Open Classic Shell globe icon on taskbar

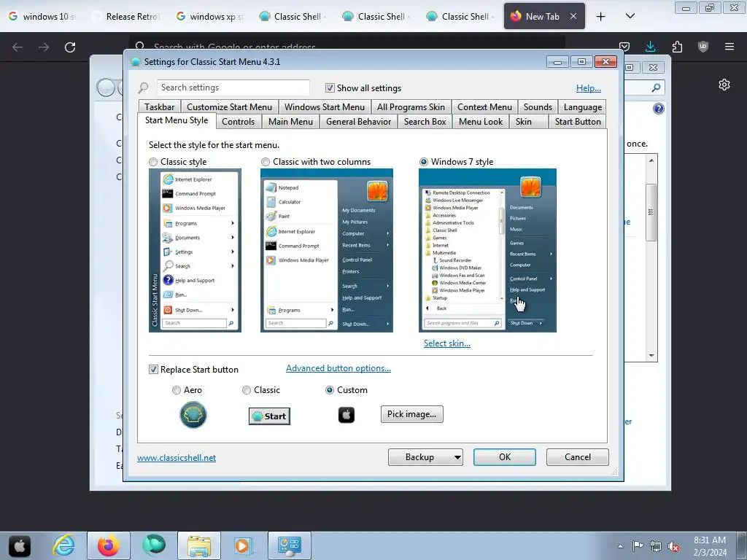coord(153,545)
